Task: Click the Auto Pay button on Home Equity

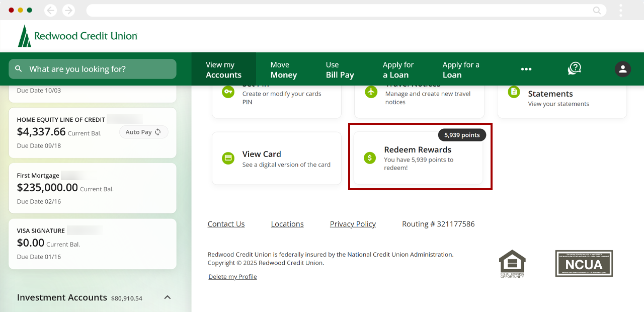Action: (x=143, y=132)
